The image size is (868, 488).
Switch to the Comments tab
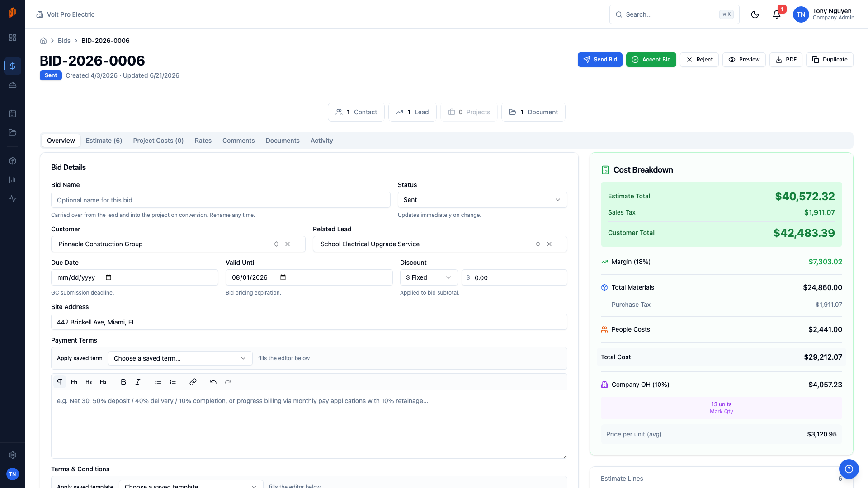pyautogui.click(x=239, y=141)
